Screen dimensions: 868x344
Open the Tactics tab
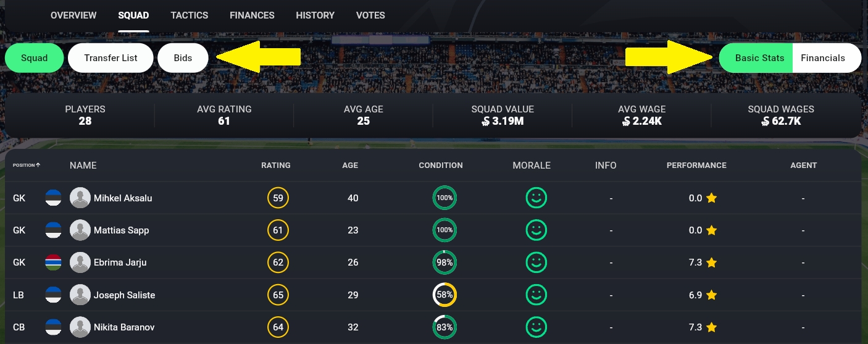coord(190,15)
